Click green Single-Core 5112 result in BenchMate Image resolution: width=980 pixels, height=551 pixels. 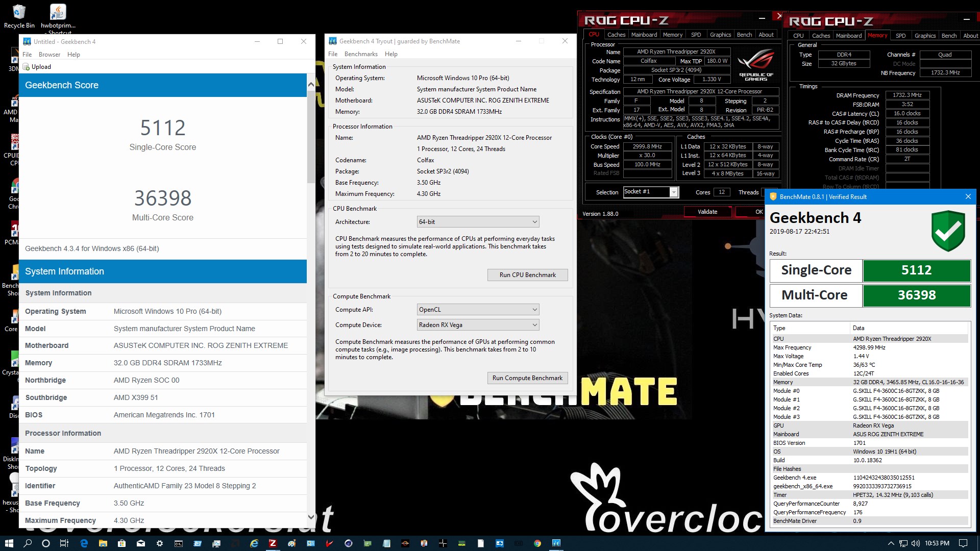[916, 270]
